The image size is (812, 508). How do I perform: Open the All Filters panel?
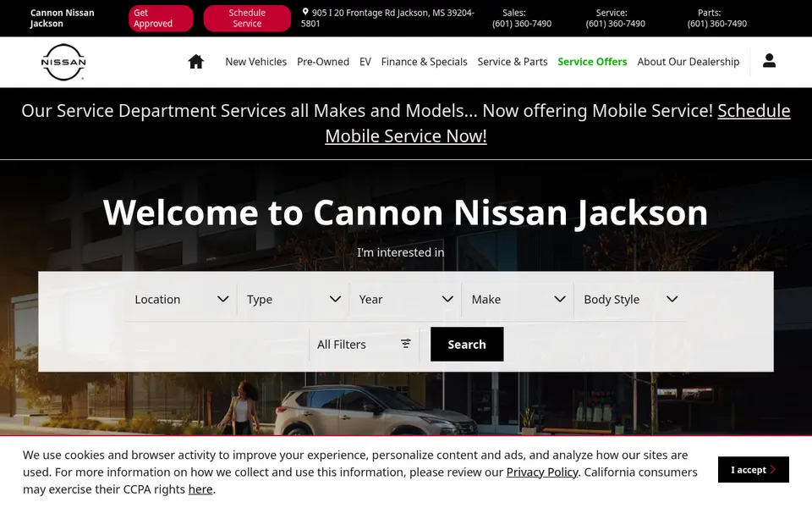364,345
